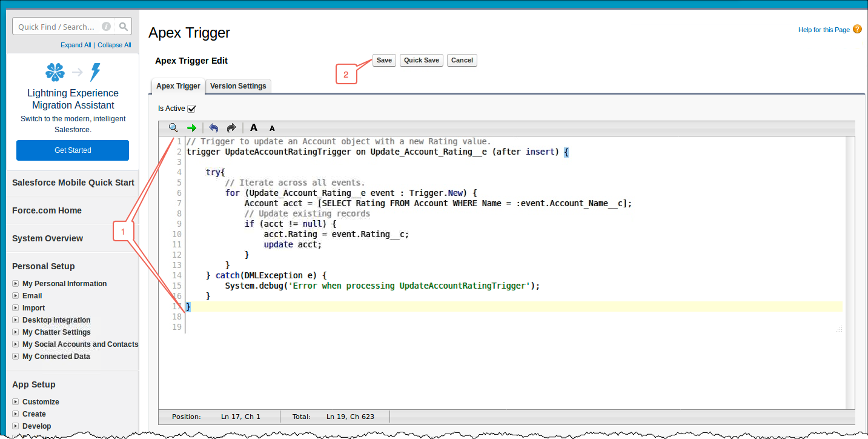Open the search tool in the editor toolbar
Screen dimensions: 868x439
[173, 128]
